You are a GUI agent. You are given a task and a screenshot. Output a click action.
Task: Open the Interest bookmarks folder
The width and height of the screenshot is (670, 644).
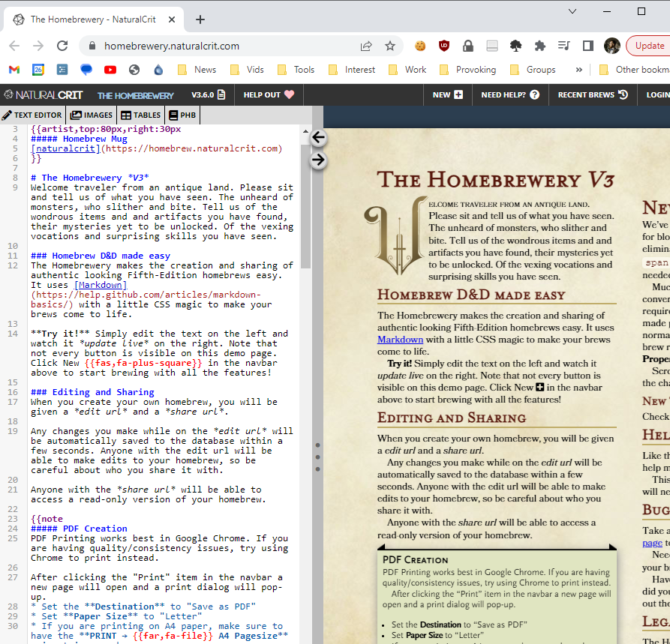tap(352, 70)
